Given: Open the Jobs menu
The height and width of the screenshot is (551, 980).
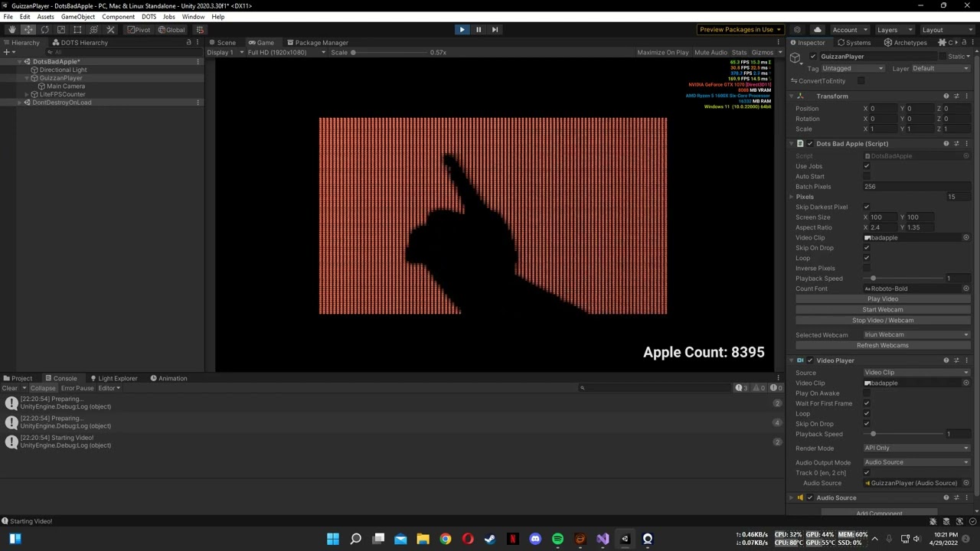Looking at the screenshot, I should point(168,17).
